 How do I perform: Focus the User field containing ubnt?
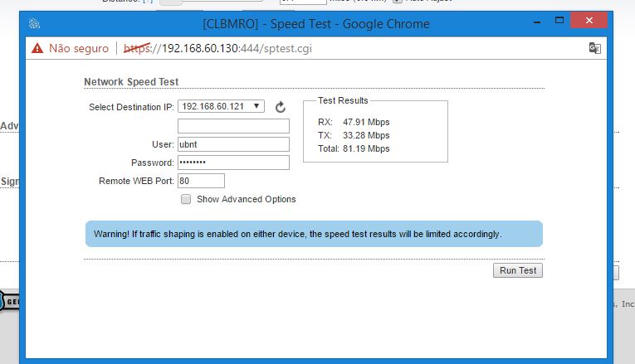point(233,144)
